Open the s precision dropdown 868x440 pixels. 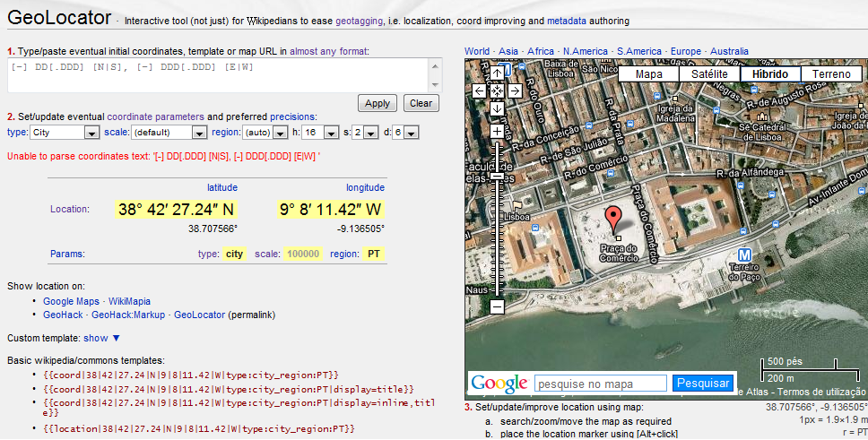365,133
